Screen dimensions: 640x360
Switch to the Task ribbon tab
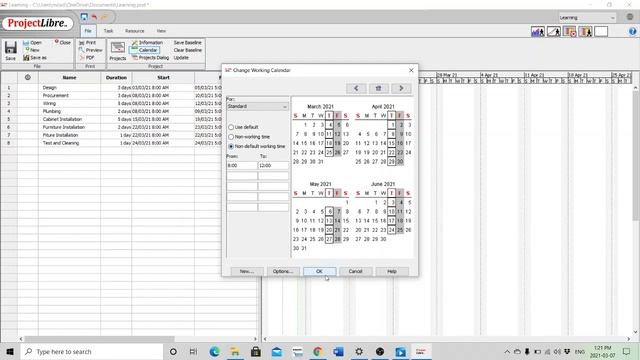tap(108, 31)
